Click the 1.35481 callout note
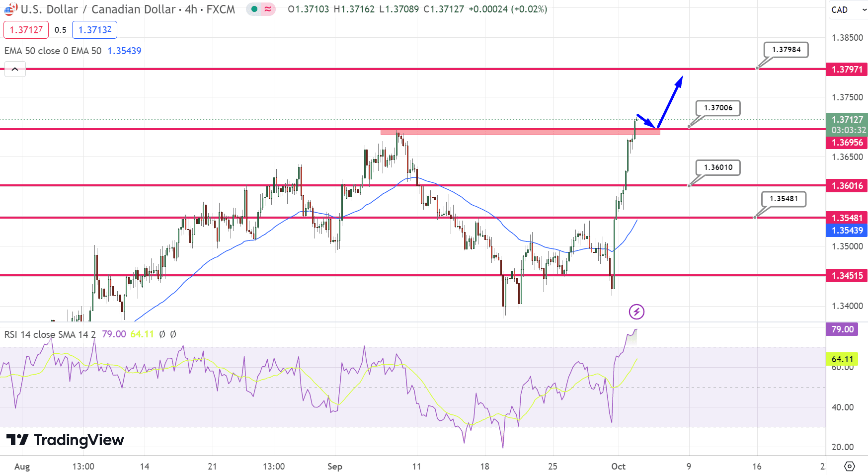The width and height of the screenshot is (868, 475). coord(784,199)
